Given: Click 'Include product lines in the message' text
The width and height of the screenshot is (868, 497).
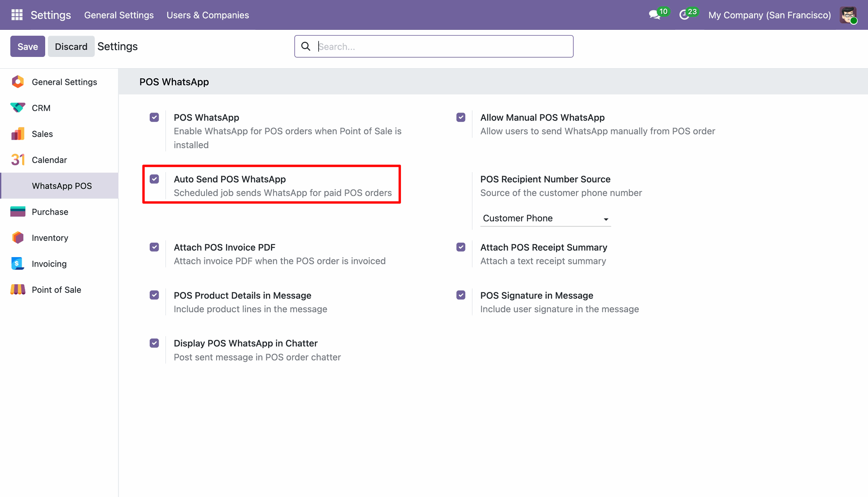Looking at the screenshot, I should [250, 309].
